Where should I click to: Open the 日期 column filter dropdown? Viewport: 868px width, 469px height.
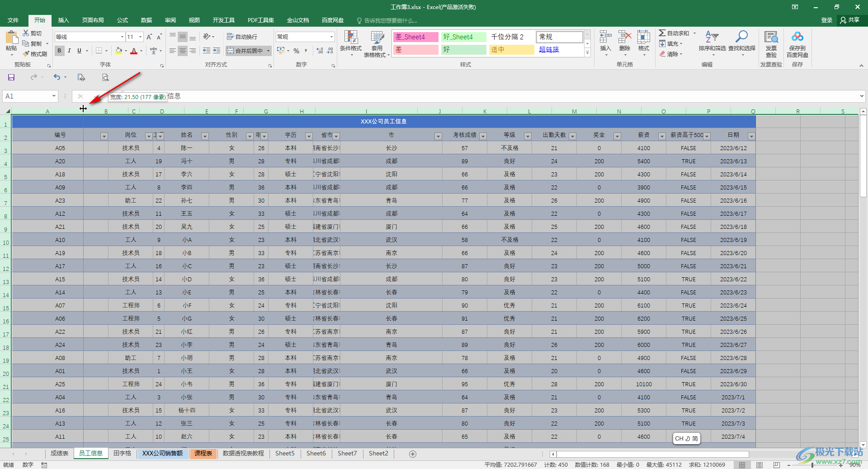coord(751,136)
